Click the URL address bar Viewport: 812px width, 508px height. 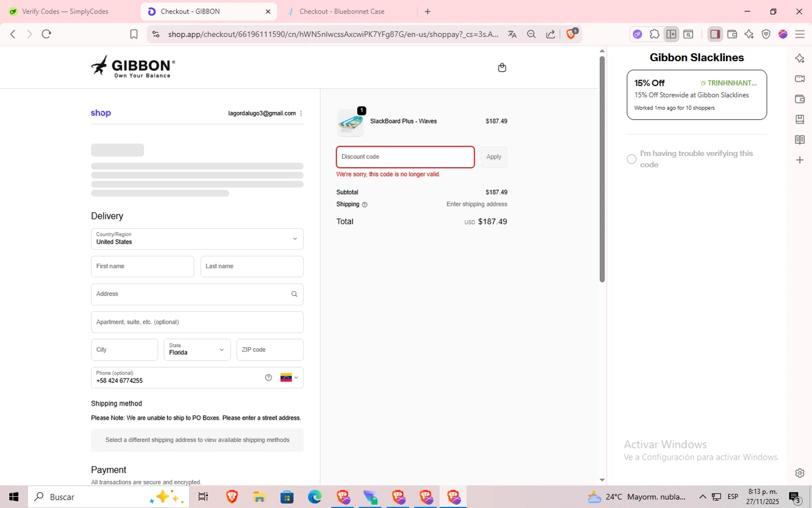coord(333,34)
